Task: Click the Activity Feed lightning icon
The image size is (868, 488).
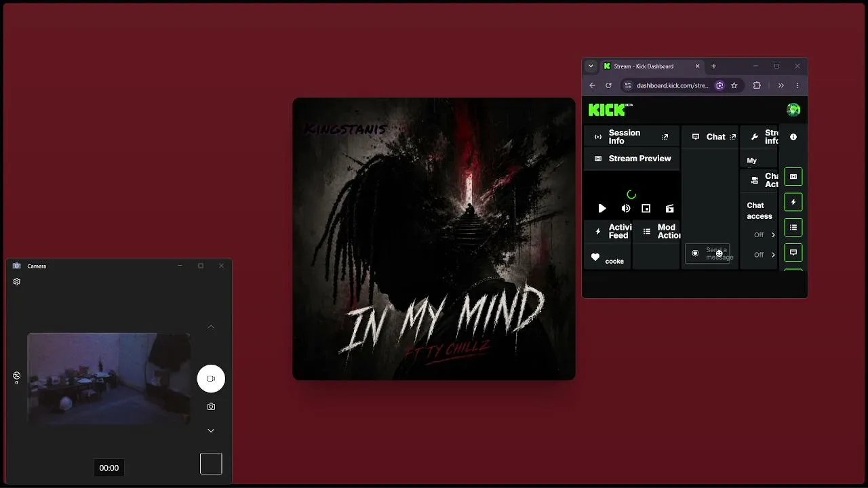Action: 597,232
